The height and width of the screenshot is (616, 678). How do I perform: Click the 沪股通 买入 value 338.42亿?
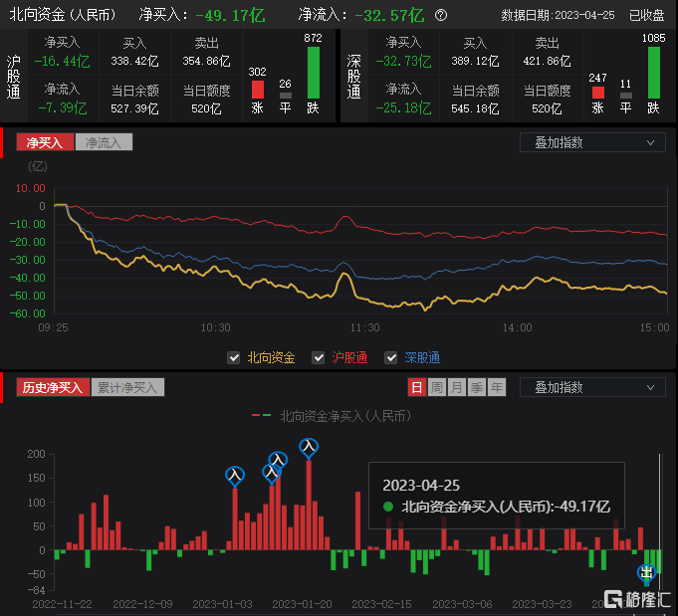[134, 62]
